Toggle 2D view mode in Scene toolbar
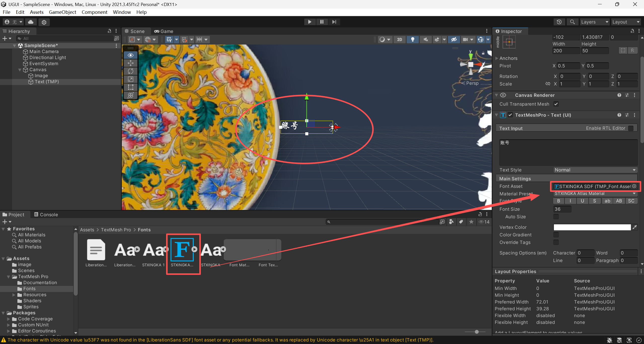Screen dimensions: 644x344 coord(400,39)
